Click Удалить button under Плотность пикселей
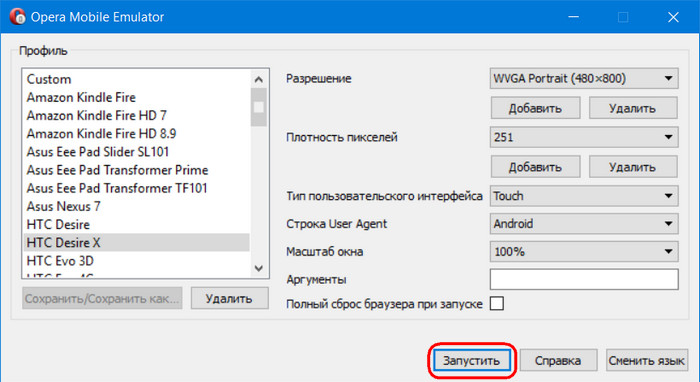 pyautogui.click(x=633, y=167)
